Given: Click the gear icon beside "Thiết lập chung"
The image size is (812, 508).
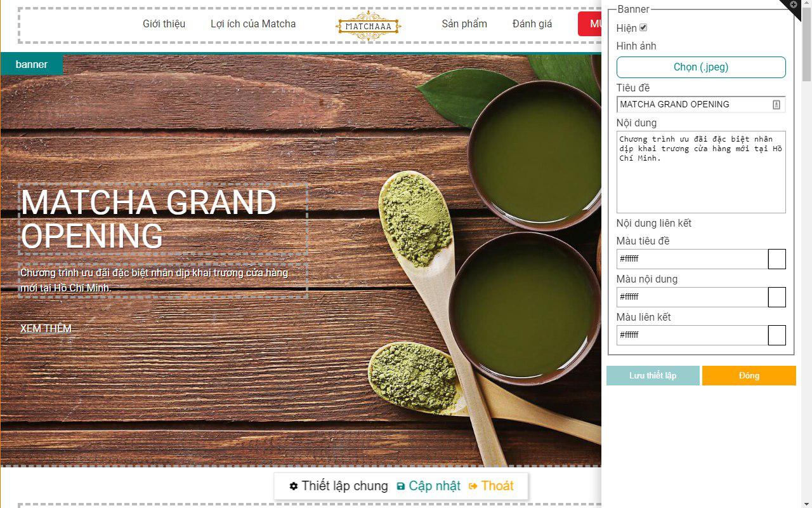Looking at the screenshot, I should (x=294, y=486).
